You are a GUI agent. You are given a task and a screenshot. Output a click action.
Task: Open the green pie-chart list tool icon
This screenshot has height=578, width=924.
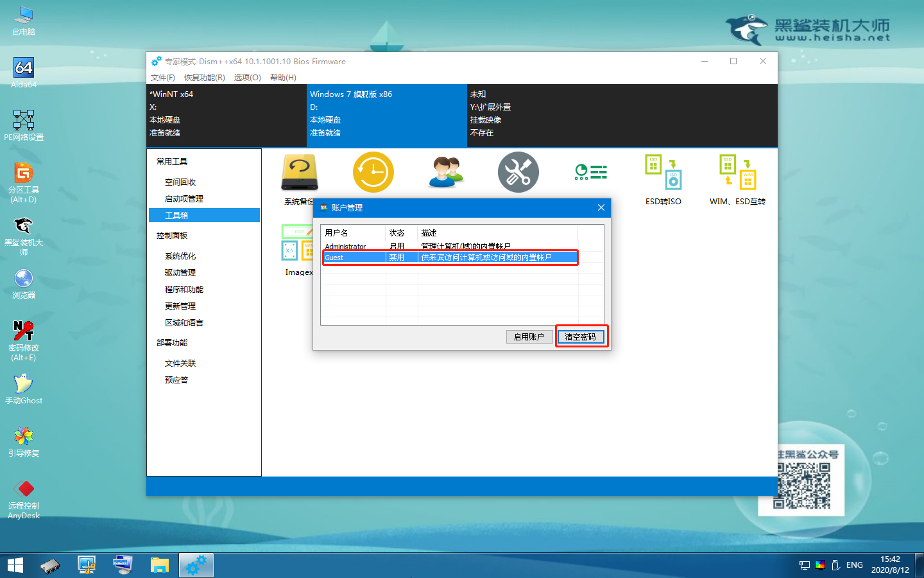[x=591, y=172]
